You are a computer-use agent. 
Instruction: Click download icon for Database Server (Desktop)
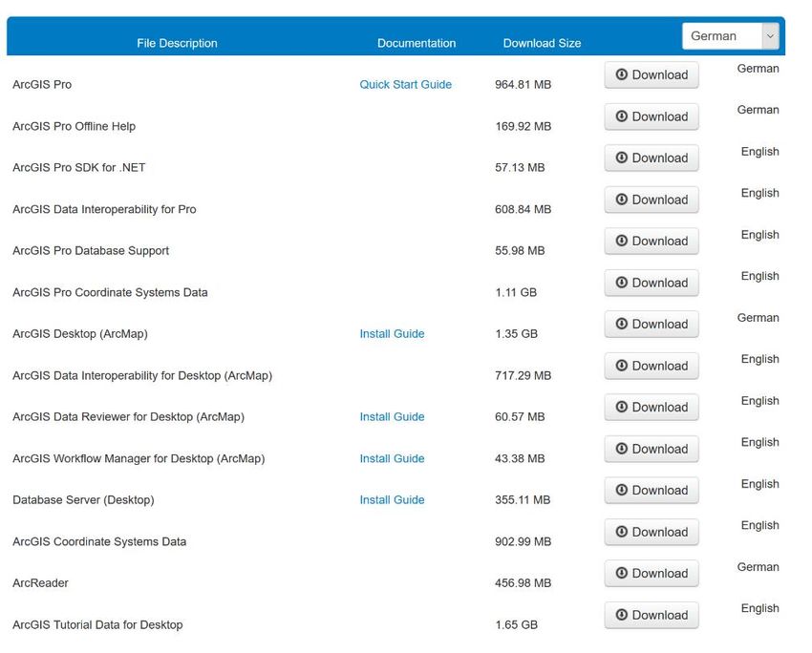(622, 491)
